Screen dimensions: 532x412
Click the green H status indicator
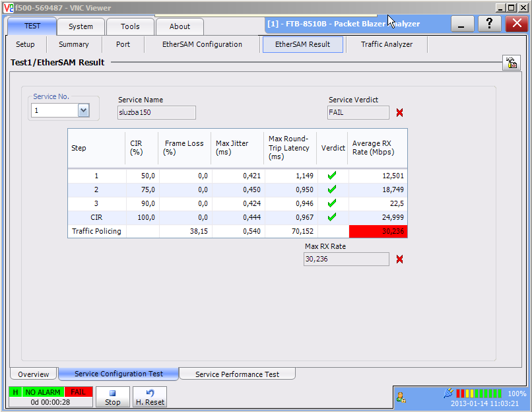15,392
